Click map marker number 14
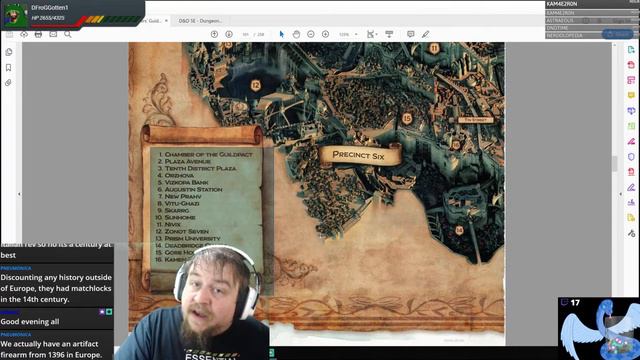 pos(459,230)
